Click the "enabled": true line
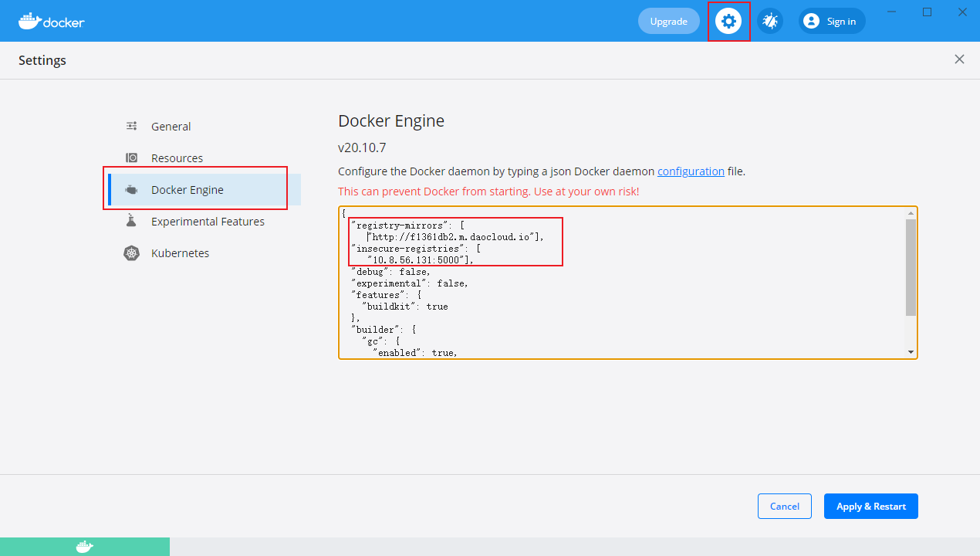Viewport: 980px width, 556px height. pyautogui.click(x=414, y=353)
